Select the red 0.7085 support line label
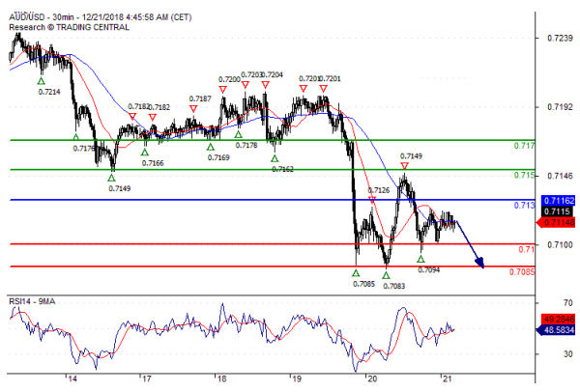Screen dimensions: 580x392 click(x=522, y=271)
